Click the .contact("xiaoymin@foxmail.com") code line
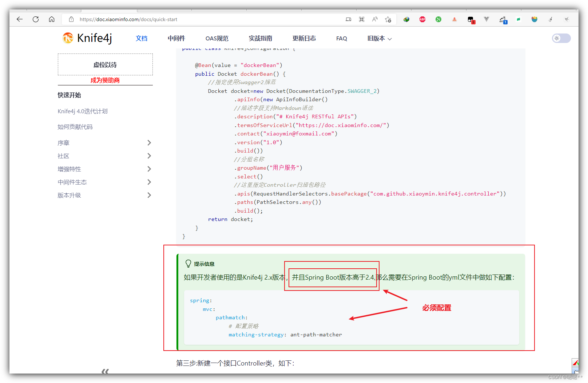The height and width of the screenshot is (383, 588). (286, 134)
